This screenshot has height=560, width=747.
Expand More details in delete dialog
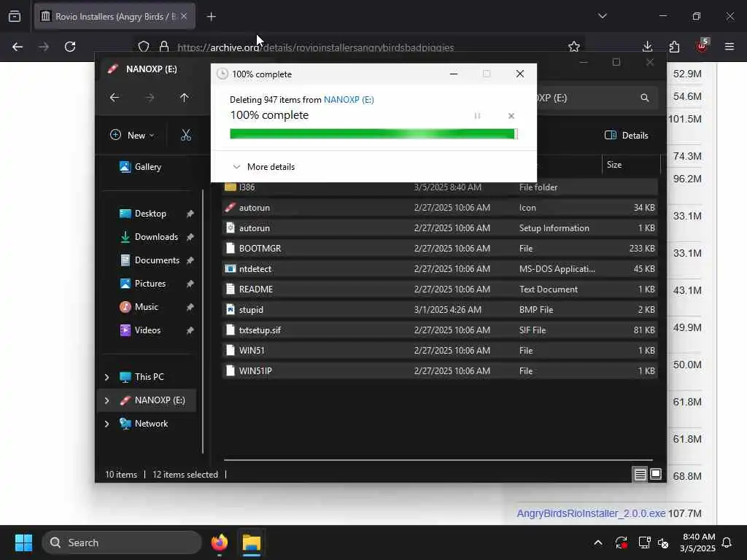pos(263,167)
